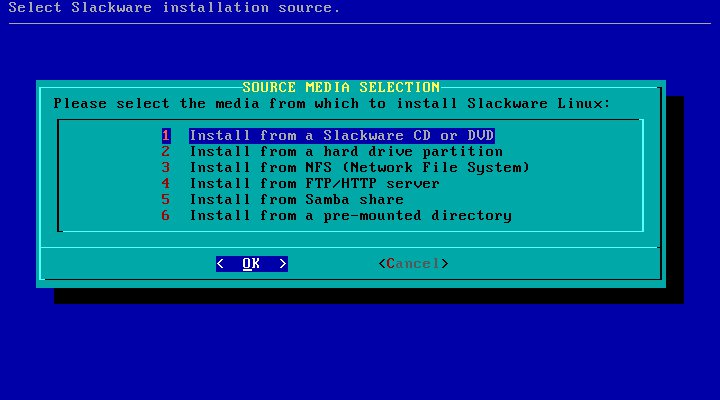Click the SOURCE MEDIA SELECTION dialog title
This screenshot has height=400, width=720.
click(341, 87)
